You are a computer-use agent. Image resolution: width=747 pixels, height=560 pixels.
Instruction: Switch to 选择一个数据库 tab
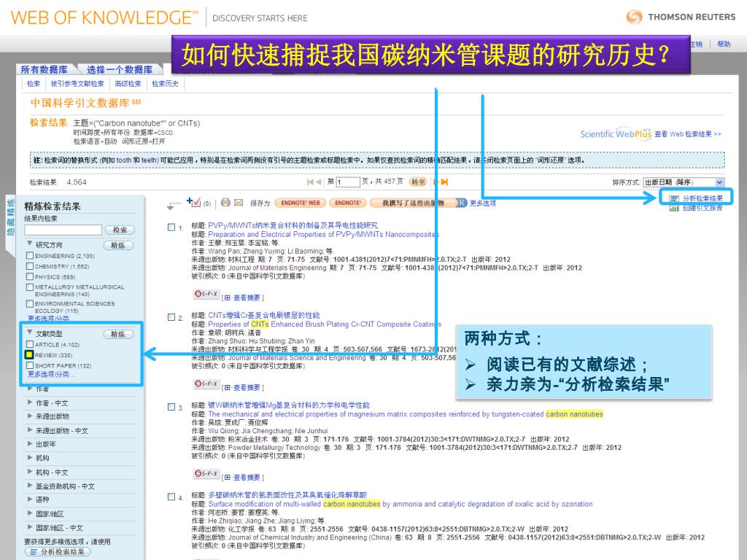tap(120, 69)
